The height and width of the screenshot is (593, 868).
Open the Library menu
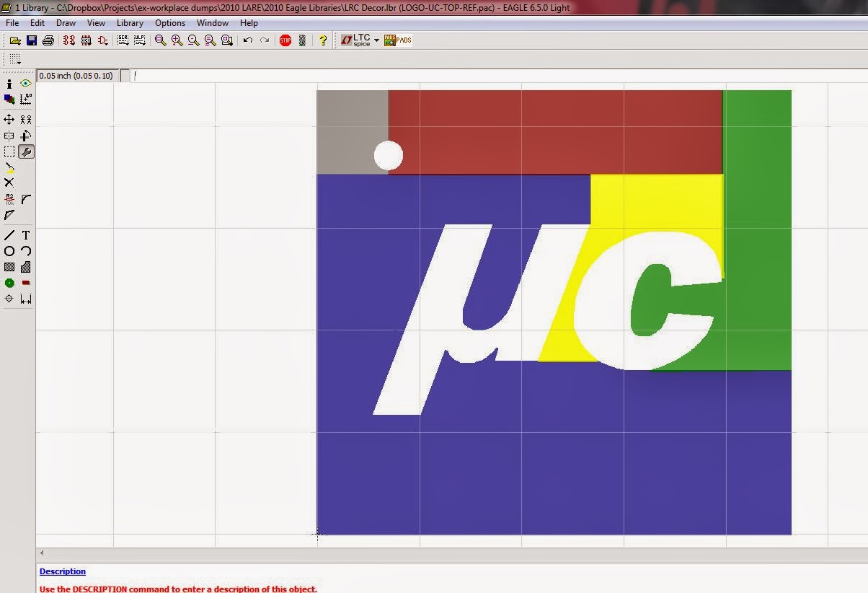pos(130,23)
